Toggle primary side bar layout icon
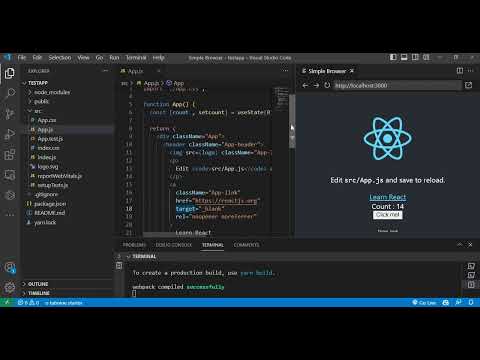This screenshot has width=480, height=360. [x=393, y=57]
